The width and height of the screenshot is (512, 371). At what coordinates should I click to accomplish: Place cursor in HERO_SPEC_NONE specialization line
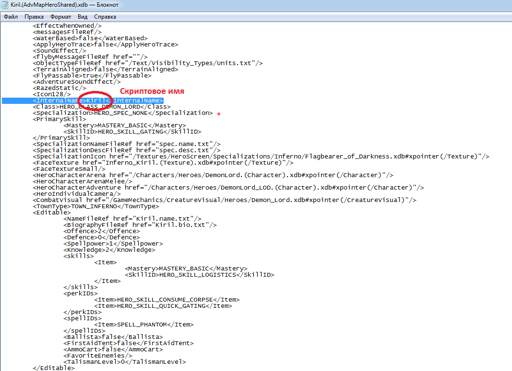click(122, 113)
